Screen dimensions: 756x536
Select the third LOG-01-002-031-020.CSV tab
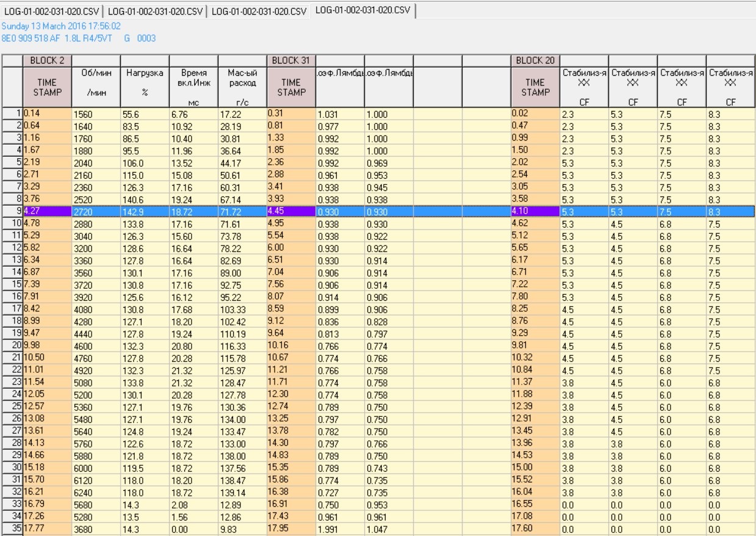click(259, 12)
